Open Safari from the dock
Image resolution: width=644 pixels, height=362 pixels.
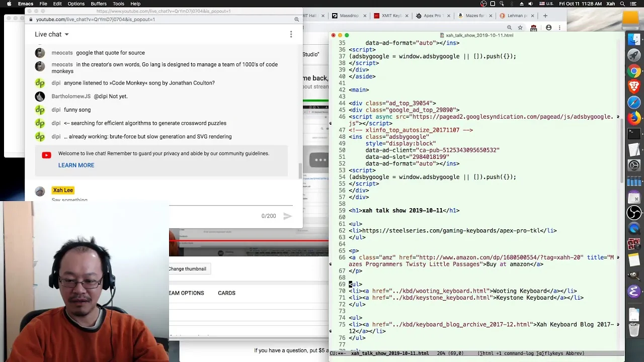click(x=634, y=103)
